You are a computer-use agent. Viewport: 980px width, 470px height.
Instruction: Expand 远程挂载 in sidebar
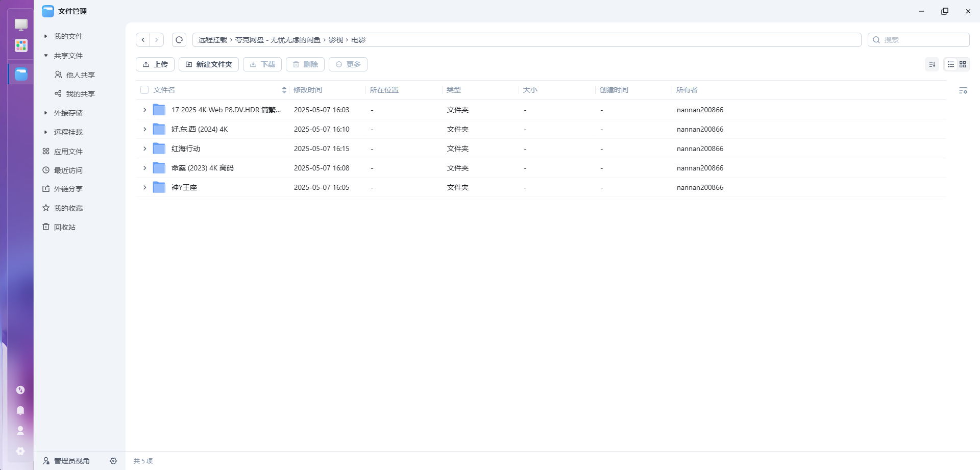point(46,132)
